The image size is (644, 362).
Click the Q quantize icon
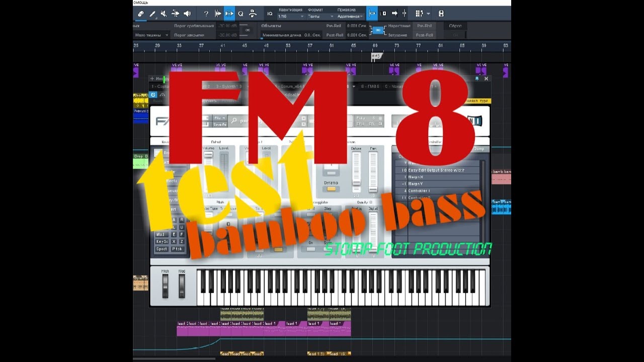click(240, 14)
